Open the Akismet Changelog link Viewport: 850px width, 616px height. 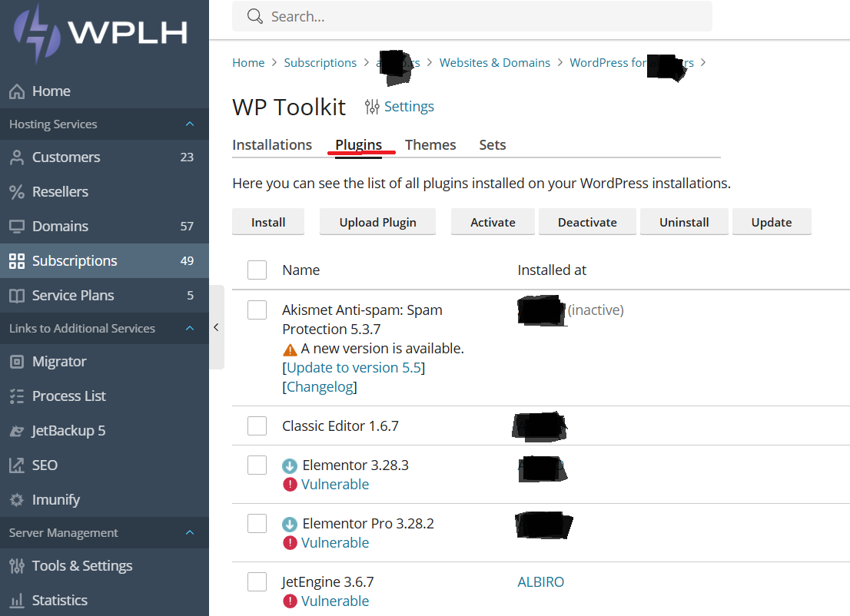coord(320,387)
